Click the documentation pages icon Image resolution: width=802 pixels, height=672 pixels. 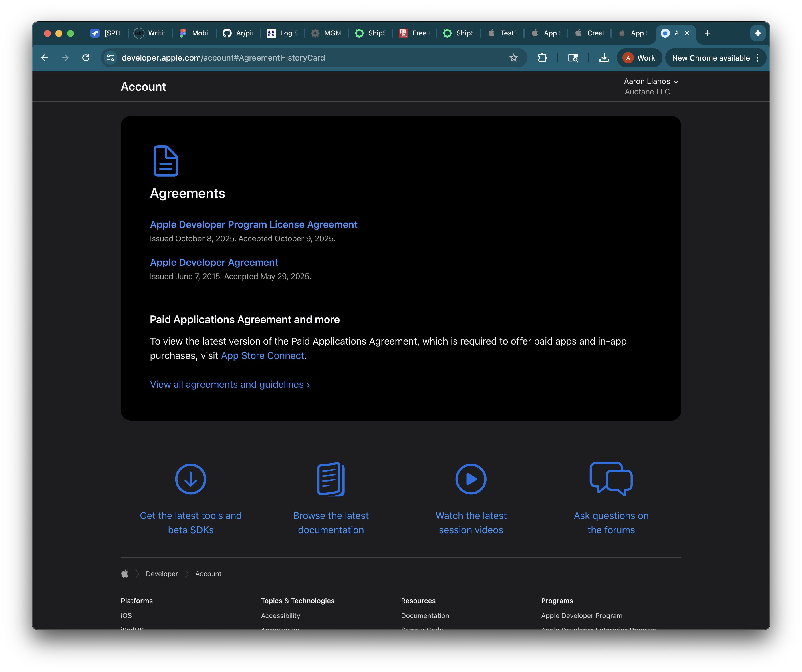(331, 479)
